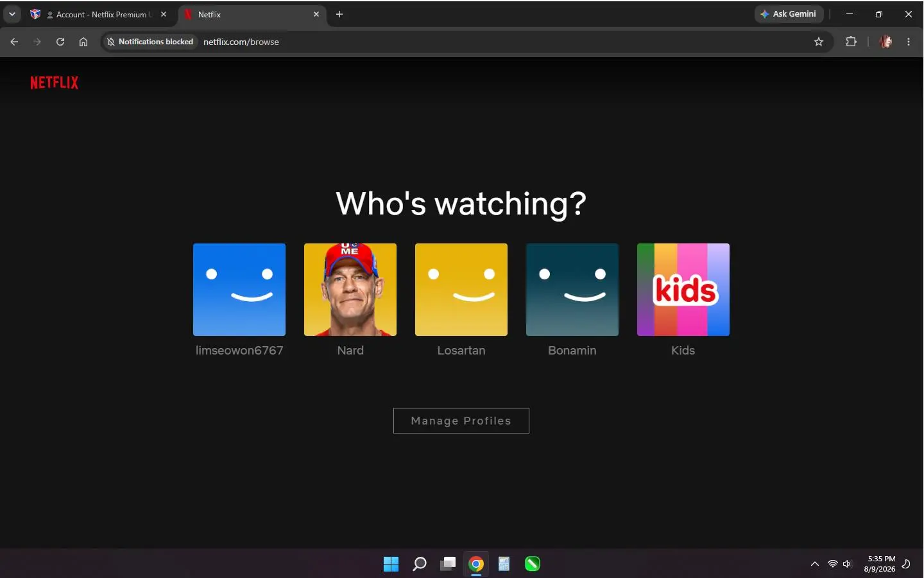Click the Bonamin name label
The height and width of the screenshot is (578, 924).
pos(572,351)
